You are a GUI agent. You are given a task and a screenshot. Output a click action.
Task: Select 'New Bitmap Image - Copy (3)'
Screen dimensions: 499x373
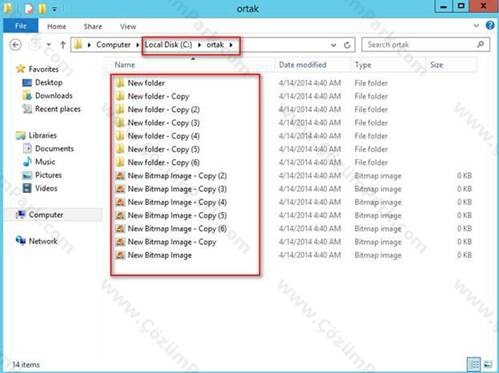pyautogui.click(x=177, y=189)
